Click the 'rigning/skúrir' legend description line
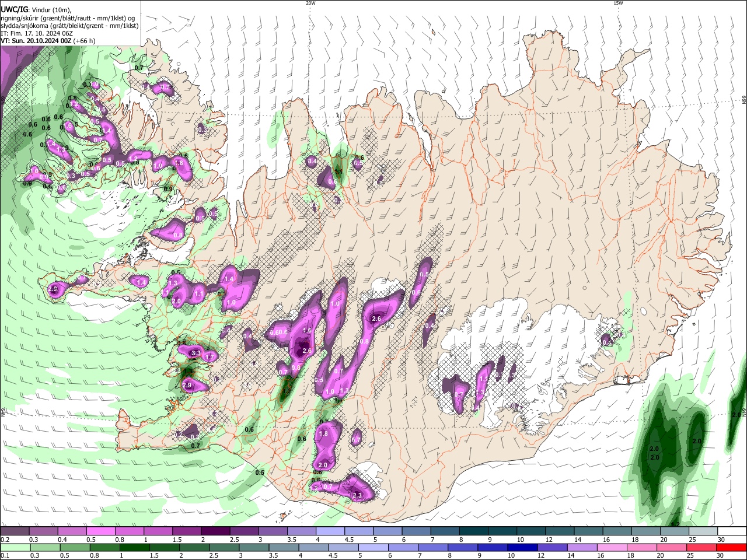 point(68,18)
